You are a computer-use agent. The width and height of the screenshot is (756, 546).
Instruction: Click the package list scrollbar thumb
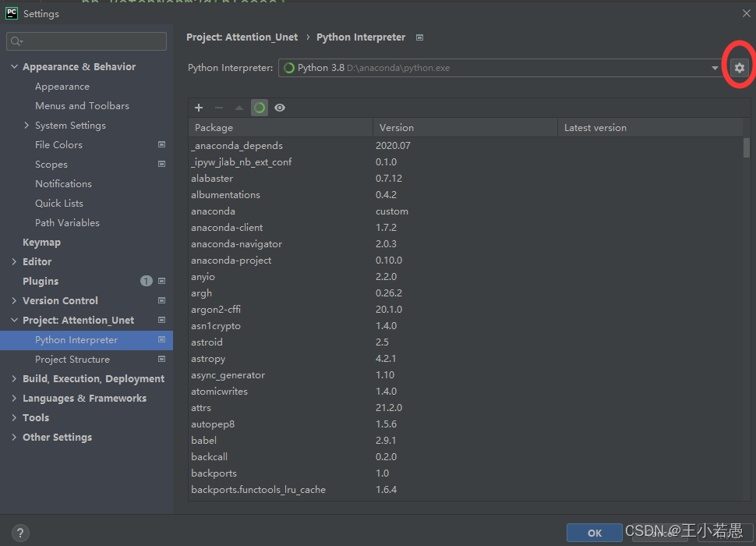point(747,147)
